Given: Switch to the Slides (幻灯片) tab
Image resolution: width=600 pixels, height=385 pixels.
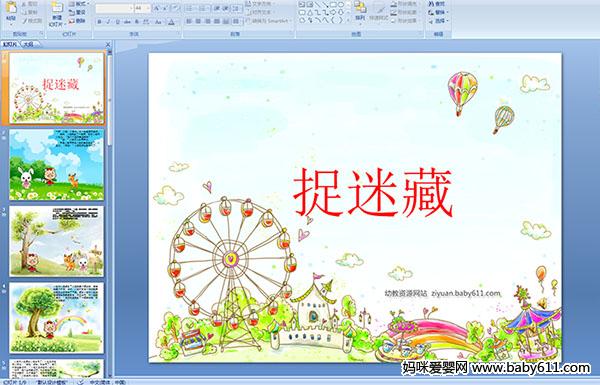Looking at the screenshot, I should (10, 44).
